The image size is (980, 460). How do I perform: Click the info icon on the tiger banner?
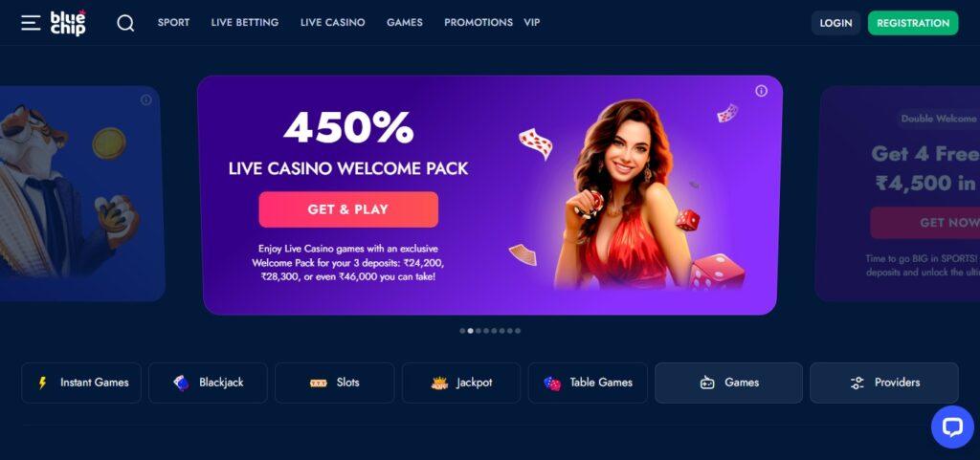pos(145,99)
